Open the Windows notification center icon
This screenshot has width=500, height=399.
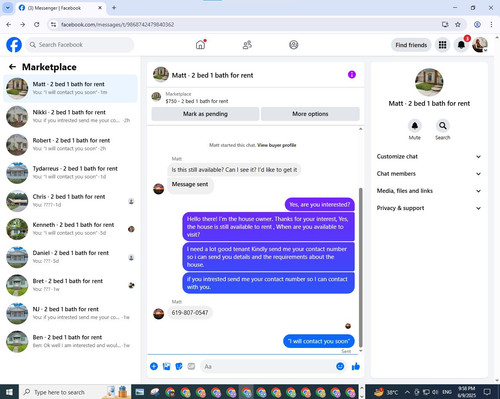[487, 392]
